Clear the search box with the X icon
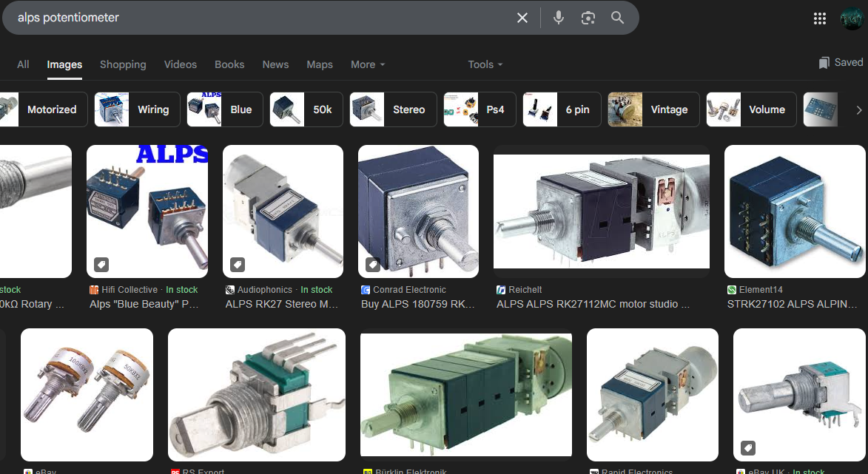 [x=522, y=18]
